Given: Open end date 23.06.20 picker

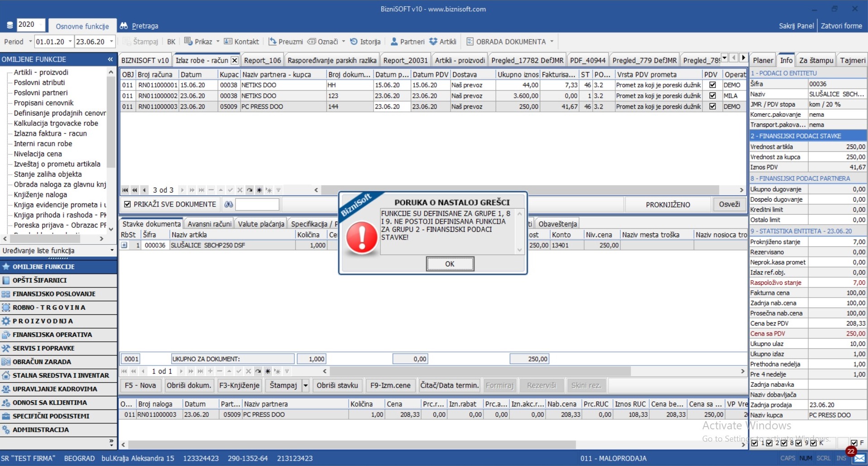Looking at the screenshot, I should pos(111,41).
